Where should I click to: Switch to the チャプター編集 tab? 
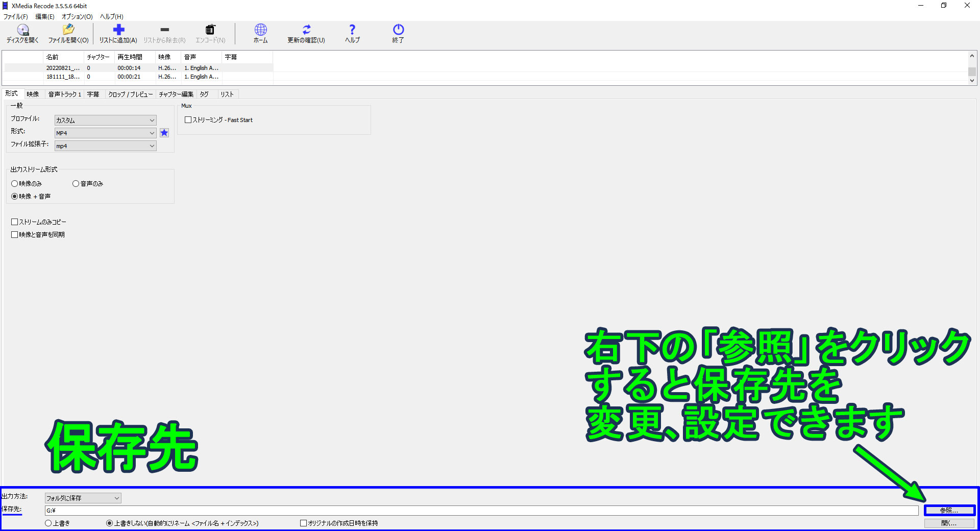click(176, 94)
